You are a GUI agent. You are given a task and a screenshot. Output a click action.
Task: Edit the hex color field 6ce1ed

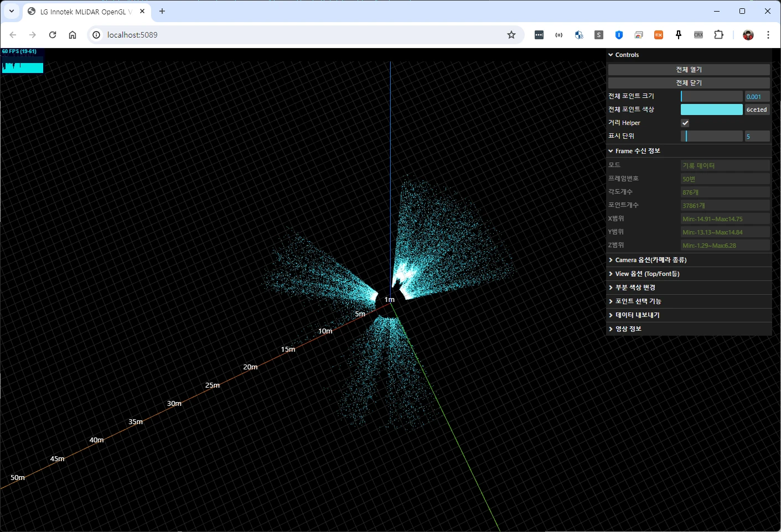[x=757, y=109]
